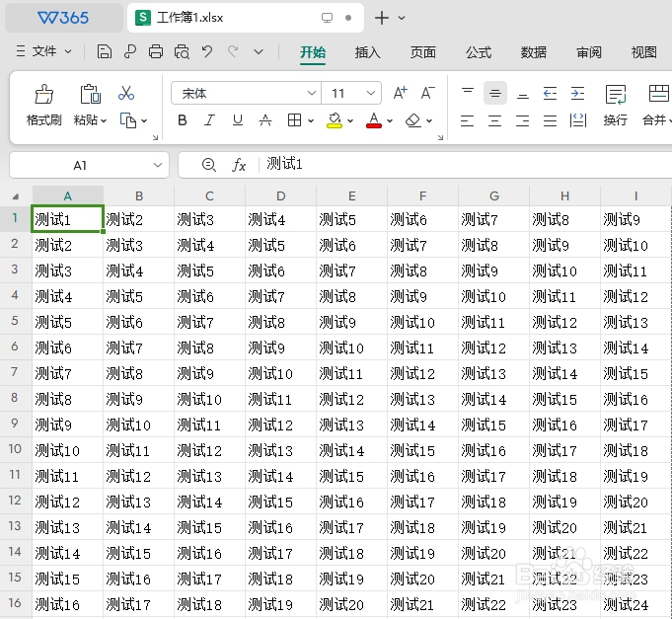Expand quick access toolbar customize chevron

[259, 52]
